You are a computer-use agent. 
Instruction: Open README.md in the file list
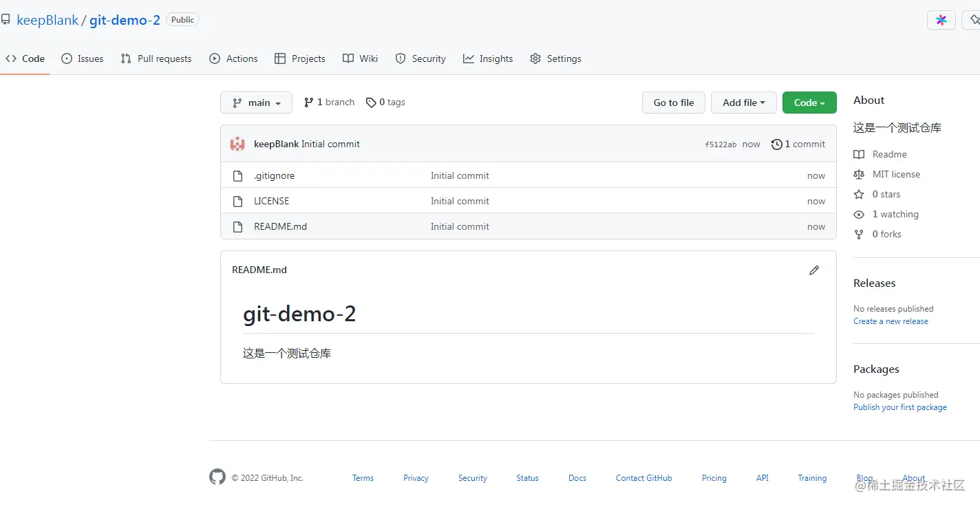(280, 227)
